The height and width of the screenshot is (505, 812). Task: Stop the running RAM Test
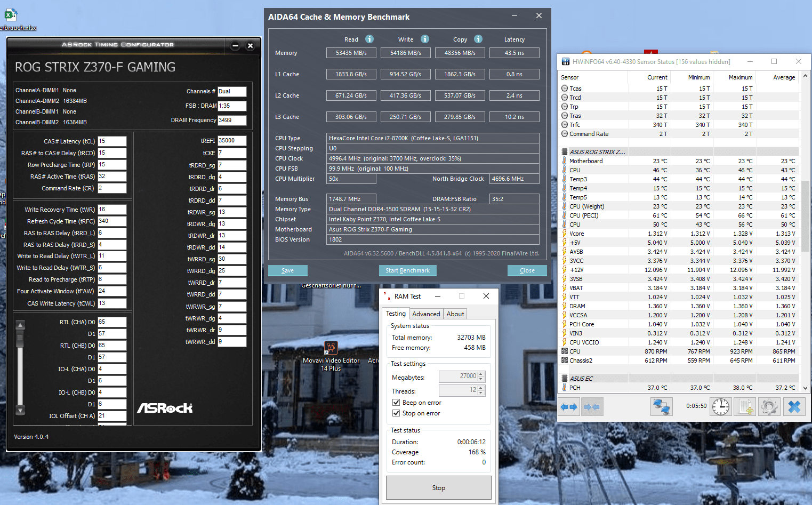coord(438,488)
